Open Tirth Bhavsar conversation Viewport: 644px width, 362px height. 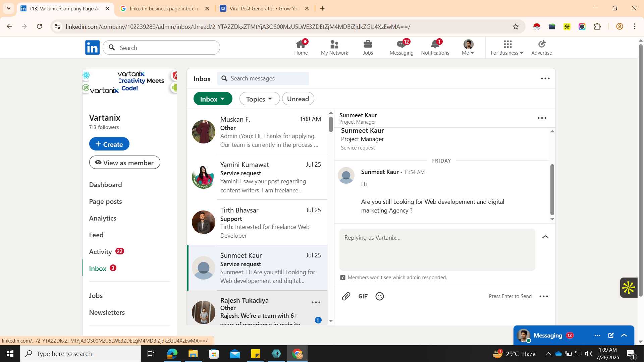click(x=257, y=222)
